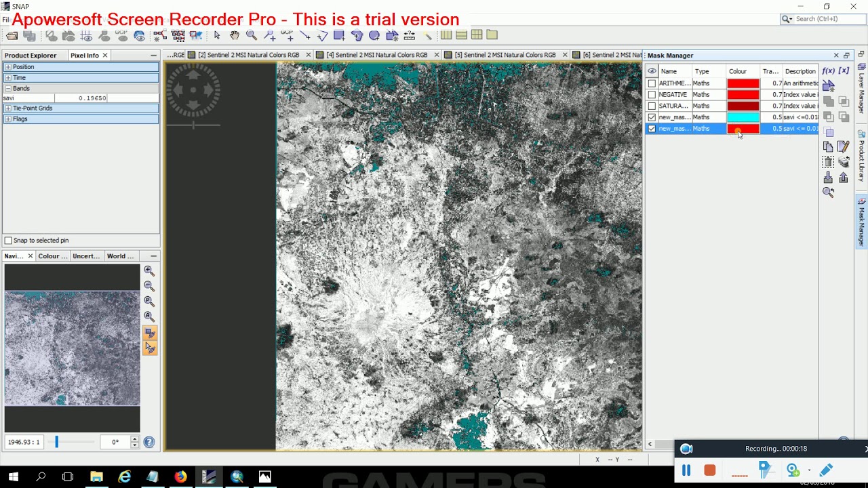Select the Panning hand tool

235,35
